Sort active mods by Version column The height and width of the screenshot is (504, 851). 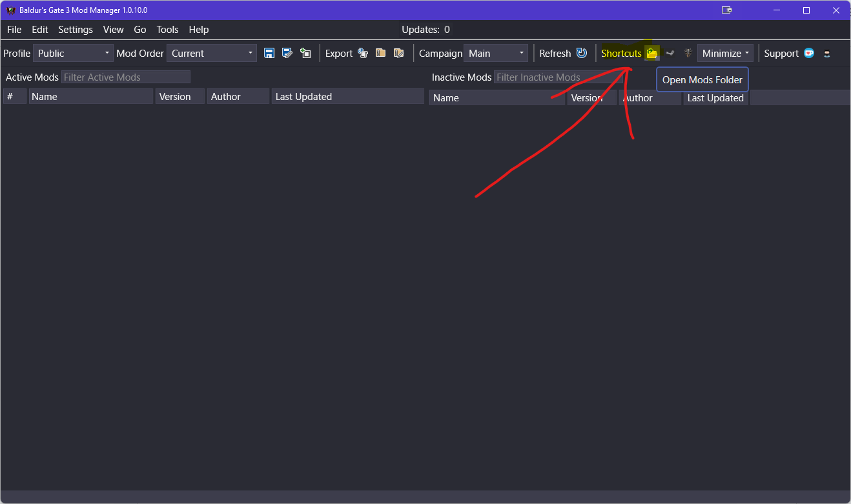180,96
